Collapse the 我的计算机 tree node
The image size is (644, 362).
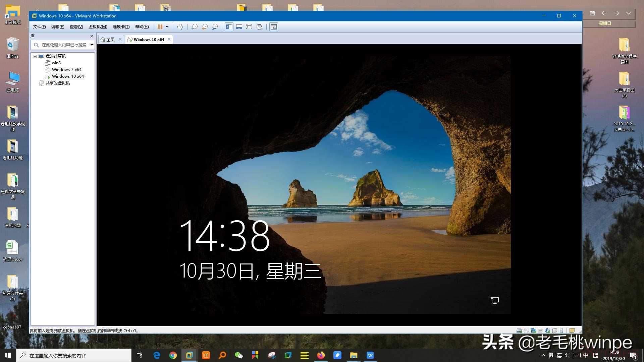coord(35,56)
